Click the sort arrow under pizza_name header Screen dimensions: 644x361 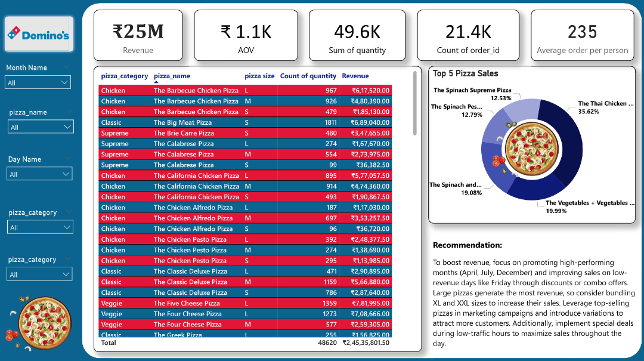coord(156,82)
